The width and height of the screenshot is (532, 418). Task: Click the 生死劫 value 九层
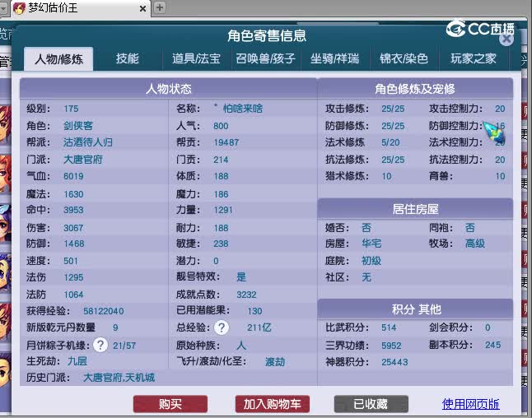coord(77,361)
